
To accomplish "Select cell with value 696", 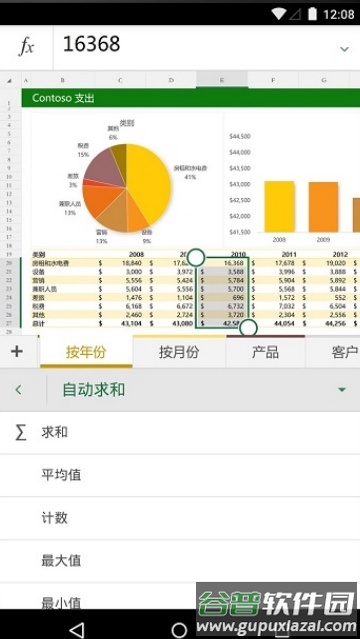I will (x=223, y=297).
